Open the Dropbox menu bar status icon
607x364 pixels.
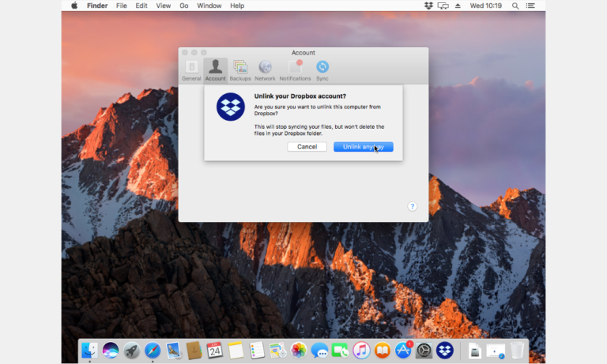[428, 6]
